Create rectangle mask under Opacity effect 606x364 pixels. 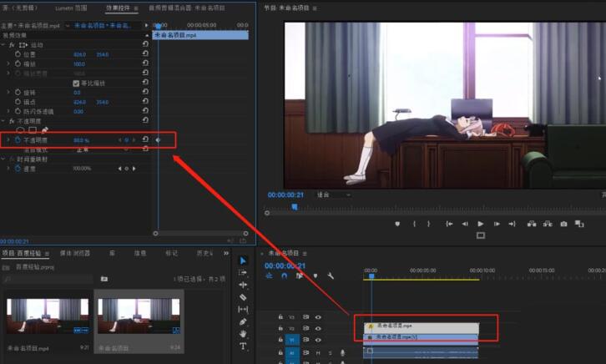[33, 130]
